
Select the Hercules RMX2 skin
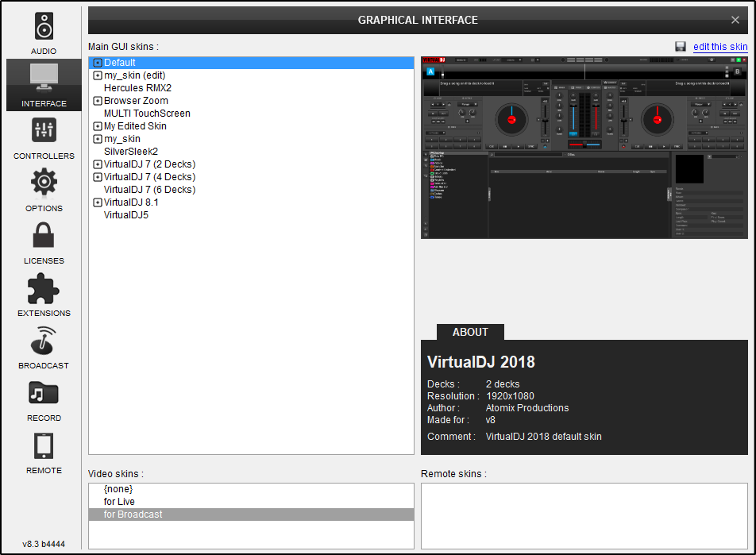pos(138,88)
